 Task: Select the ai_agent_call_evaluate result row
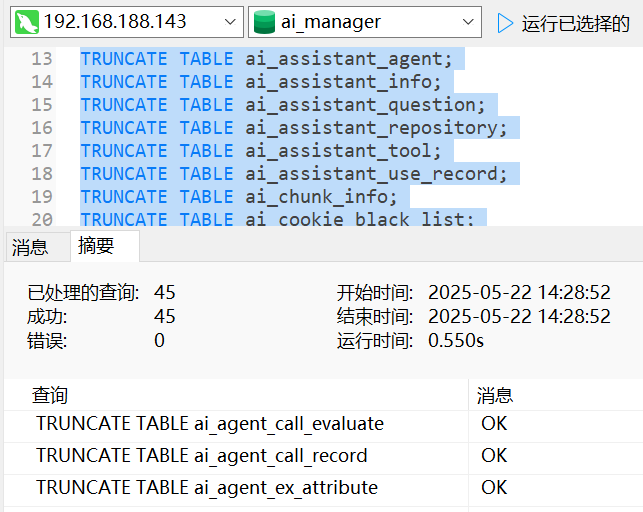[210, 424]
